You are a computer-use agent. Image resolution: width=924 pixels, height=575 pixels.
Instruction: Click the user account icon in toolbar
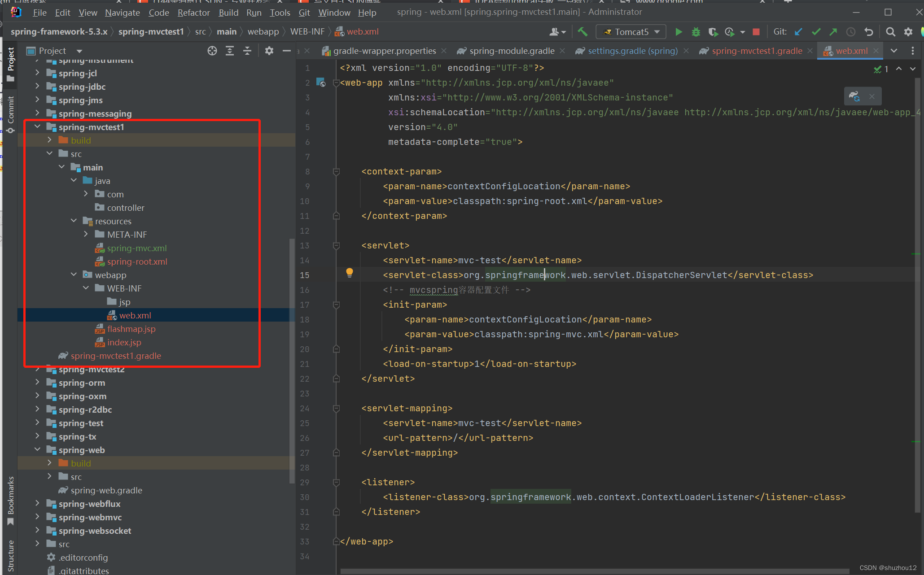pos(557,32)
